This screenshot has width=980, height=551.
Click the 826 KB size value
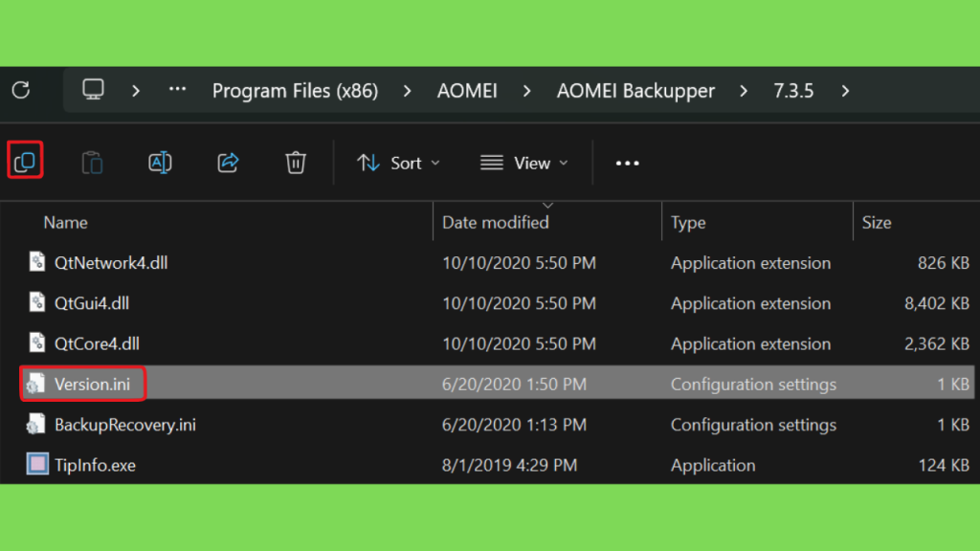click(x=943, y=263)
